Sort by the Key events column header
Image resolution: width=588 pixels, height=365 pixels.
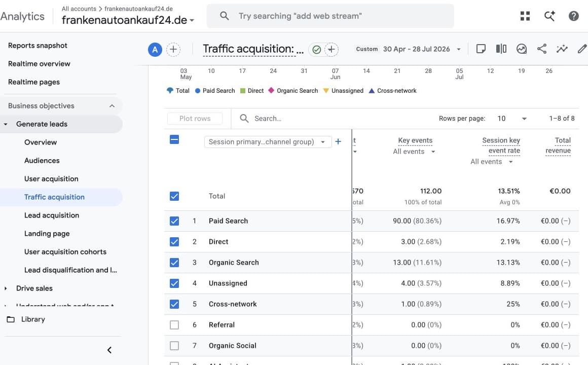coord(415,140)
